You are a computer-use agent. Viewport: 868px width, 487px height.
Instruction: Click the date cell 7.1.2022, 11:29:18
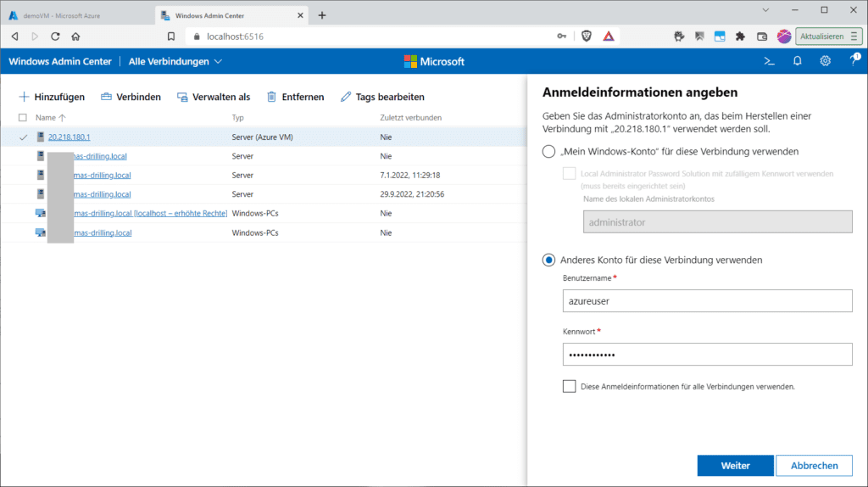tap(410, 175)
